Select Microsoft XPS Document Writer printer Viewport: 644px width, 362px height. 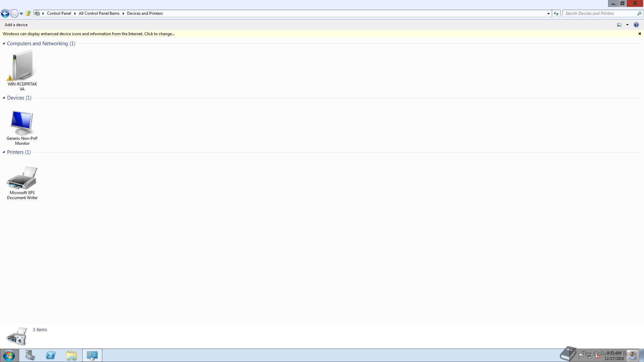[x=22, y=178]
